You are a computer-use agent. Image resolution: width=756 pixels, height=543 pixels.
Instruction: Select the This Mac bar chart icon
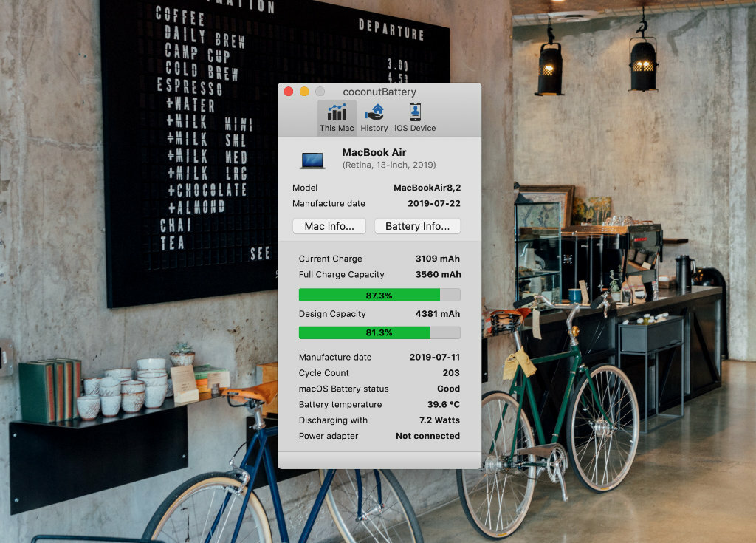[337, 112]
